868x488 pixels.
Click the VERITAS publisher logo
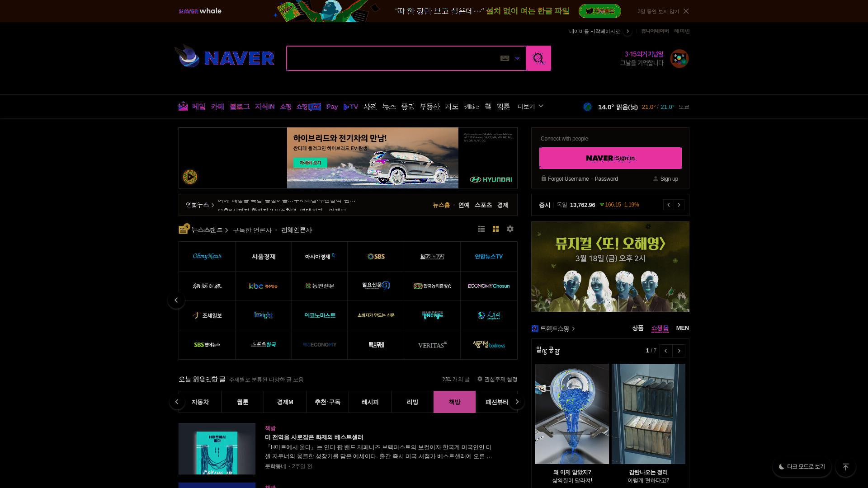[x=432, y=345]
